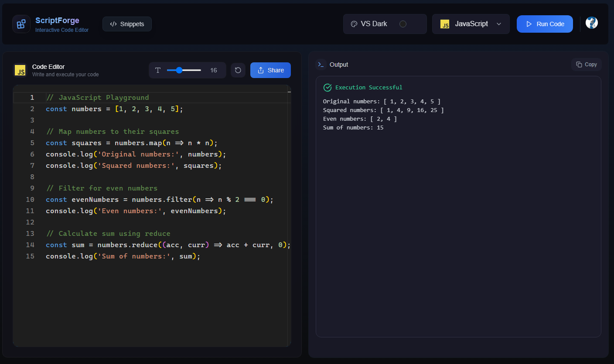Image resolution: width=614 pixels, height=364 pixels.
Task: Click comment '// Filter for even numbers'
Action: pos(102,188)
